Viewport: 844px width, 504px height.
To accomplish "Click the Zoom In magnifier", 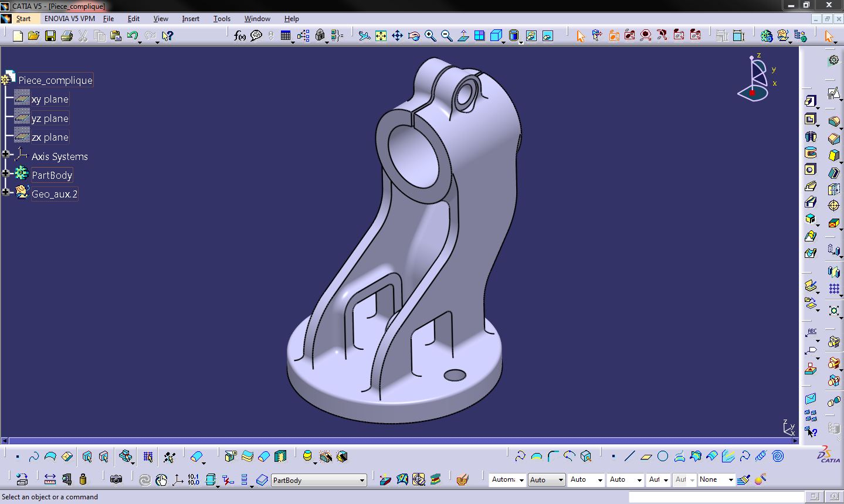I will point(430,36).
